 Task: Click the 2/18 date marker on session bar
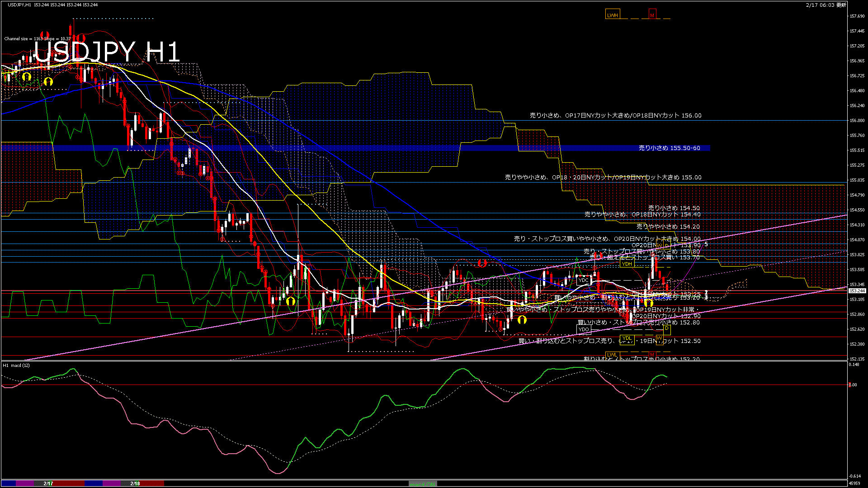click(x=135, y=483)
